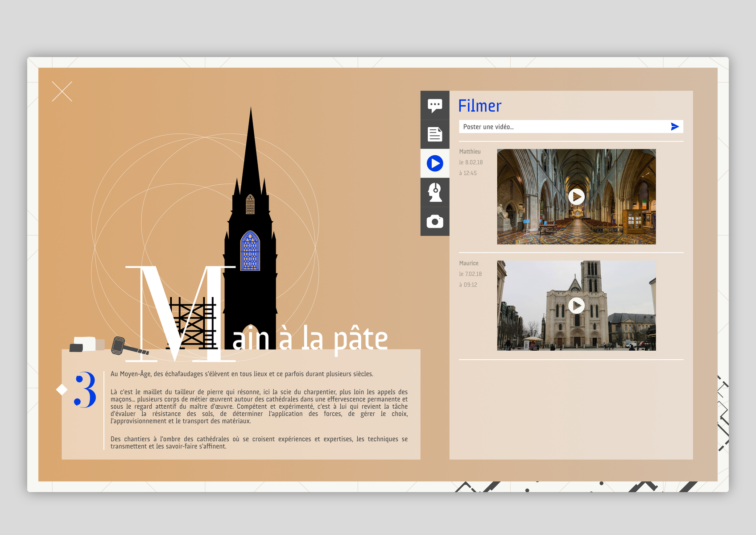Viewport: 756px width, 535px height.
Task: Open the text document tab
Action: pyautogui.click(x=435, y=134)
